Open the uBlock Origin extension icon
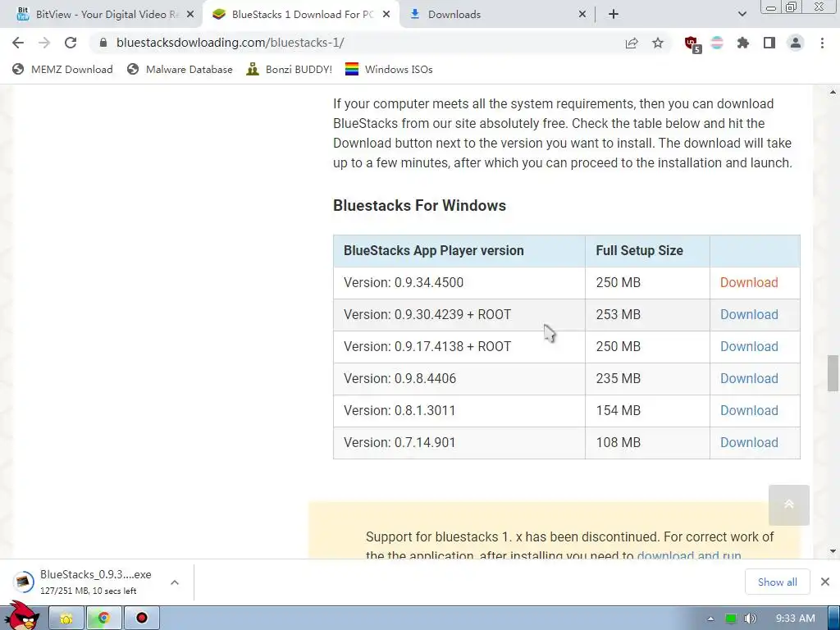840x630 pixels. [x=692, y=44]
